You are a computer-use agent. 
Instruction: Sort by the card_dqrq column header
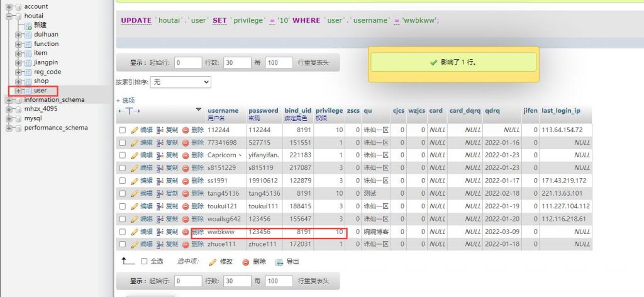click(465, 111)
